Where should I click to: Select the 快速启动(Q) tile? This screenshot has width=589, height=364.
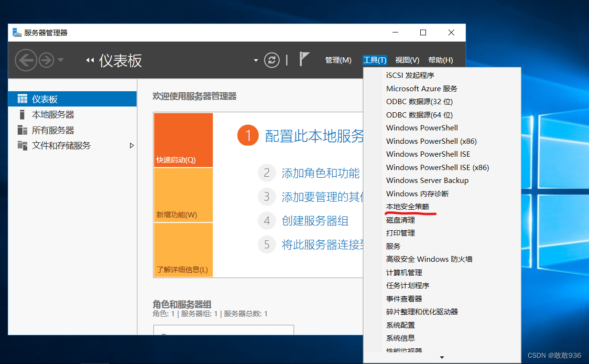[183, 140]
